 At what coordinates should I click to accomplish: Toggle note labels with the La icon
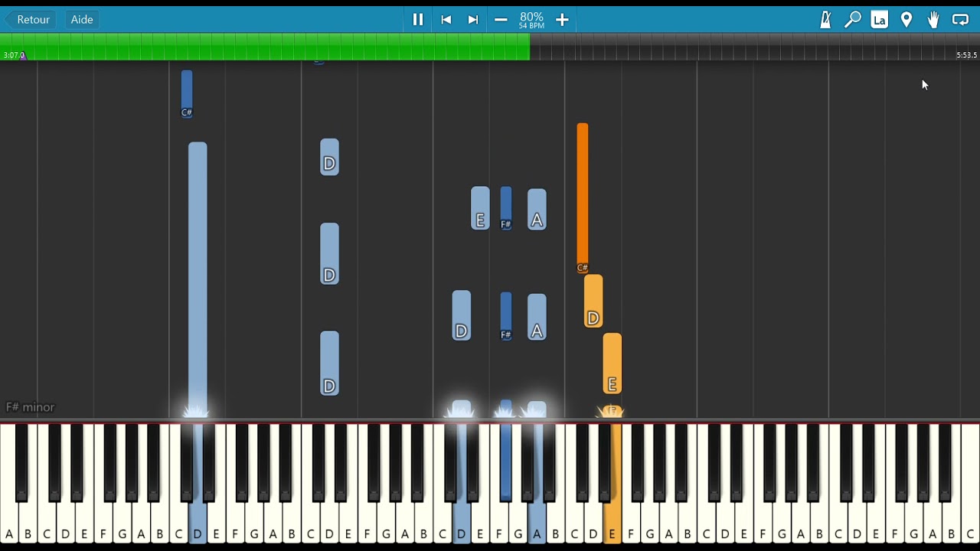pyautogui.click(x=879, y=20)
